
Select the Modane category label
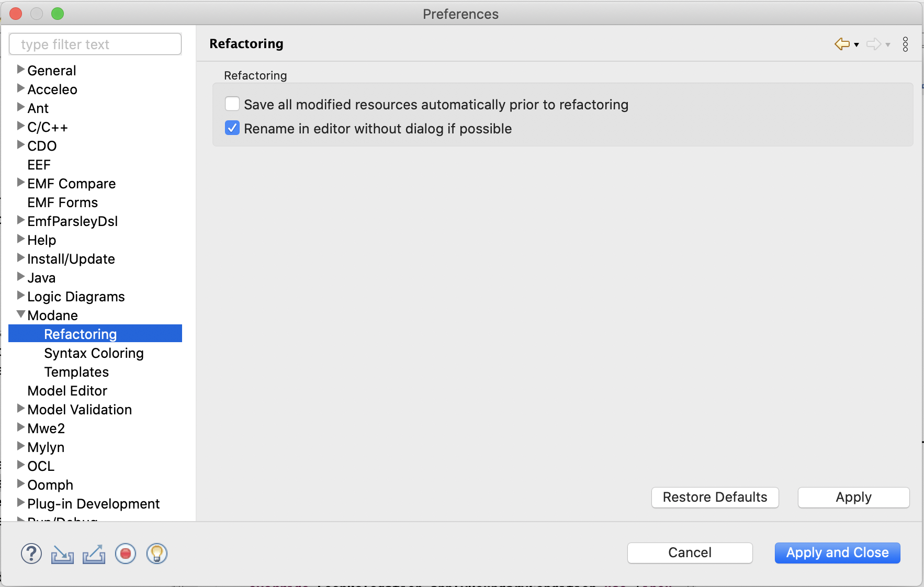pos(52,315)
